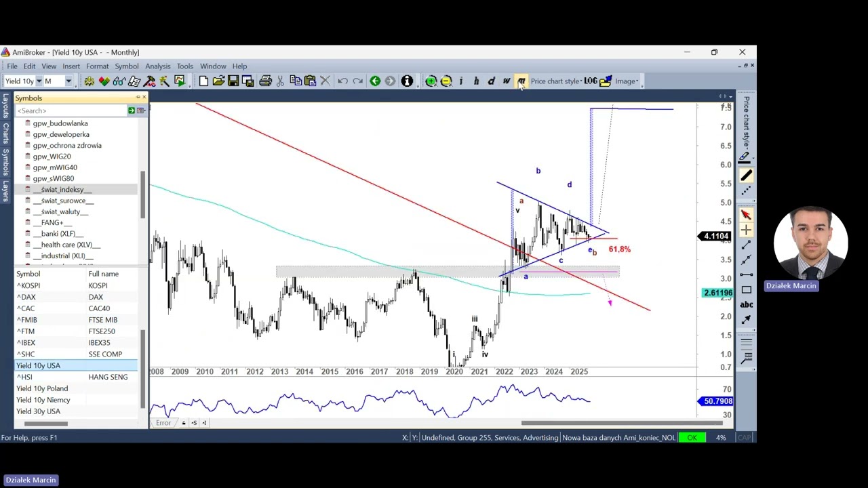The height and width of the screenshot is (488, 868).
Task: Click the Zoom out magnifier icon
Action: pyautogui.click(x=446, y=81)
